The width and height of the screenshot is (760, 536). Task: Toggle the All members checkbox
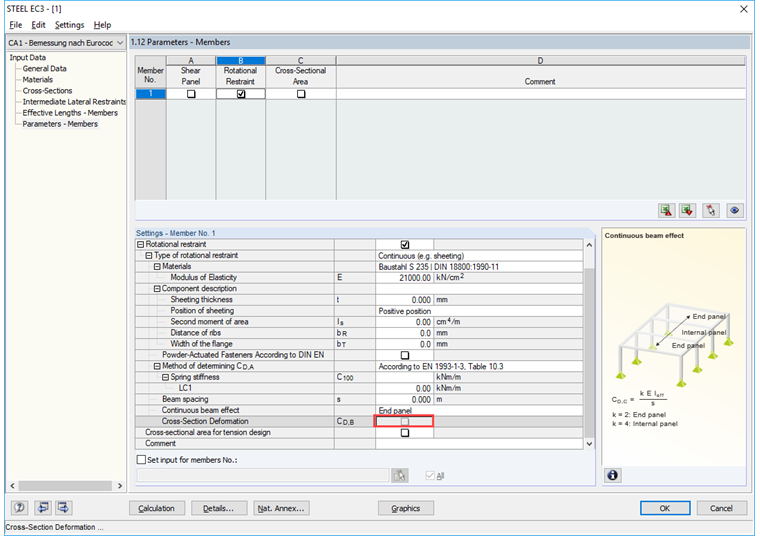(429, 475)
